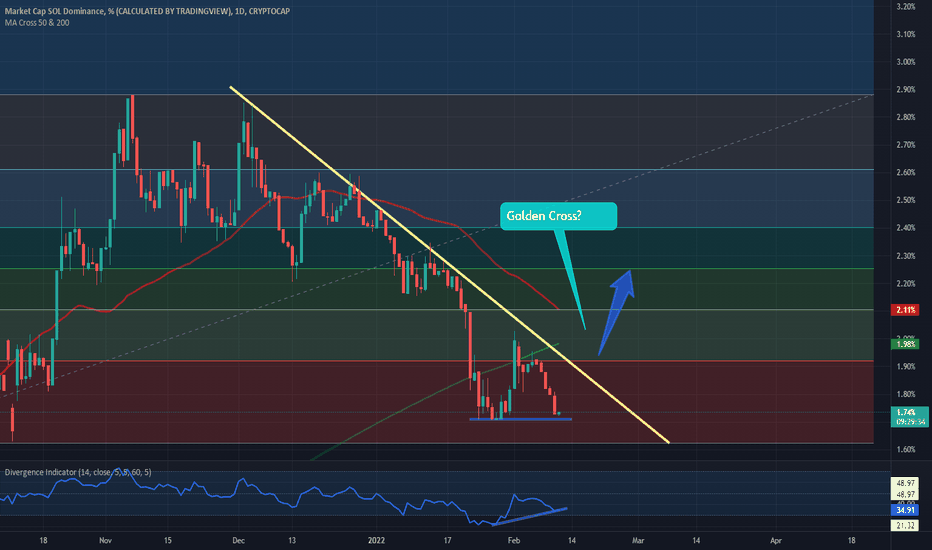Click the 2.50% price axis label
The height and width of the screenshot is (550, 932).
(x=906, y=200)
